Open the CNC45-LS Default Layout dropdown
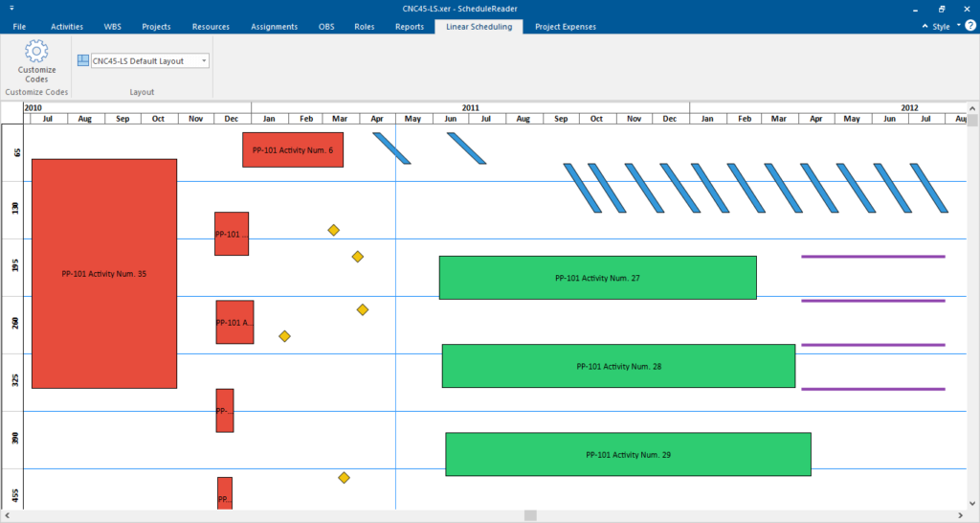Viewport: 980px width, 523px height. click(204, 61)
